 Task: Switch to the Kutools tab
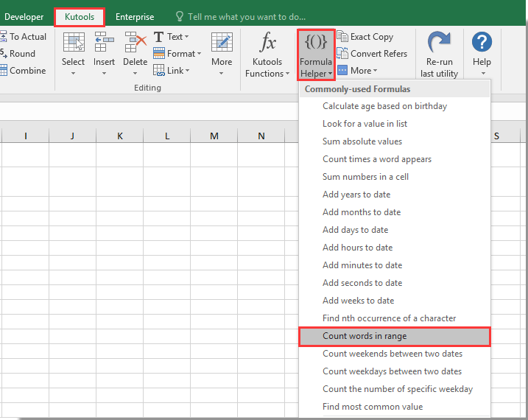coord(80,17)
